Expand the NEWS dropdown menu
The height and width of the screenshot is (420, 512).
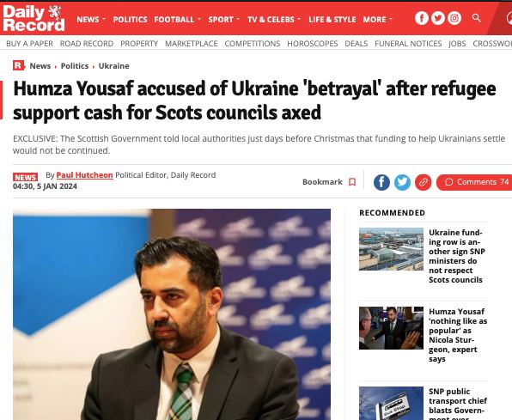click(x=91, y=20)
